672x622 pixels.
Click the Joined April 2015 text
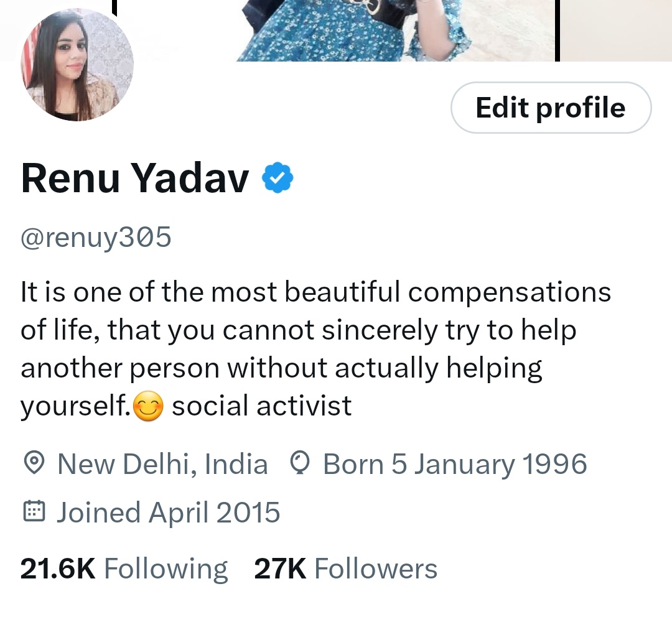coord(169,513)
